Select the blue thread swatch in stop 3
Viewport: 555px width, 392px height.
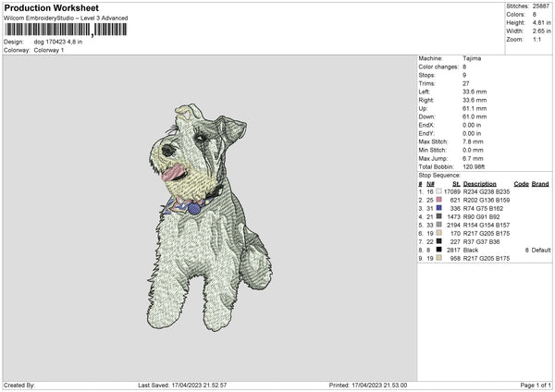(438, 208)
